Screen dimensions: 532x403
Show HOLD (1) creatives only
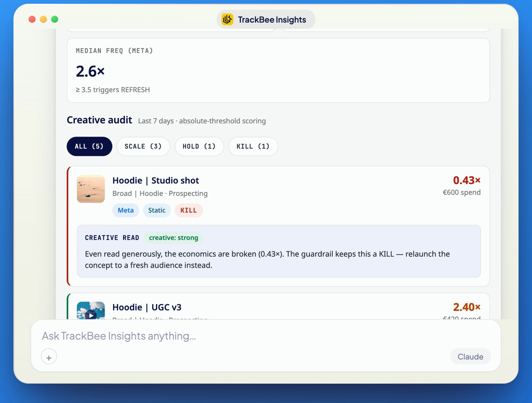[x=199, y=146]
